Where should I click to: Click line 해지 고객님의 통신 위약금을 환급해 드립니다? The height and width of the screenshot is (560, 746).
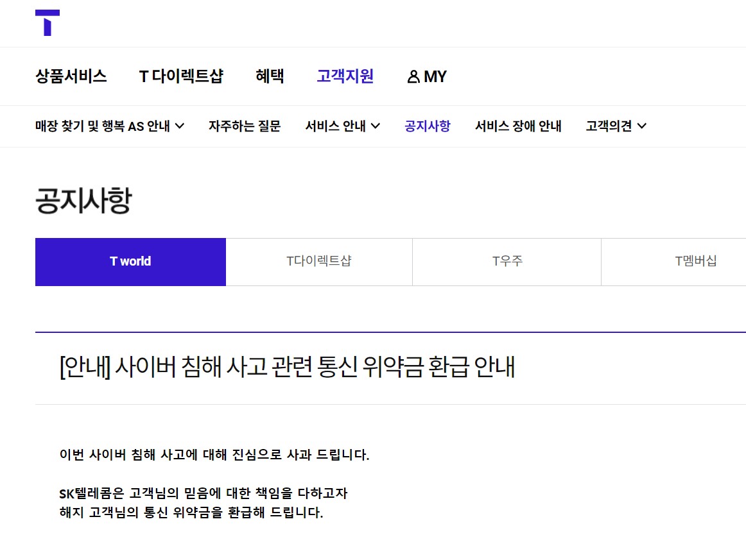click(191, 513)
